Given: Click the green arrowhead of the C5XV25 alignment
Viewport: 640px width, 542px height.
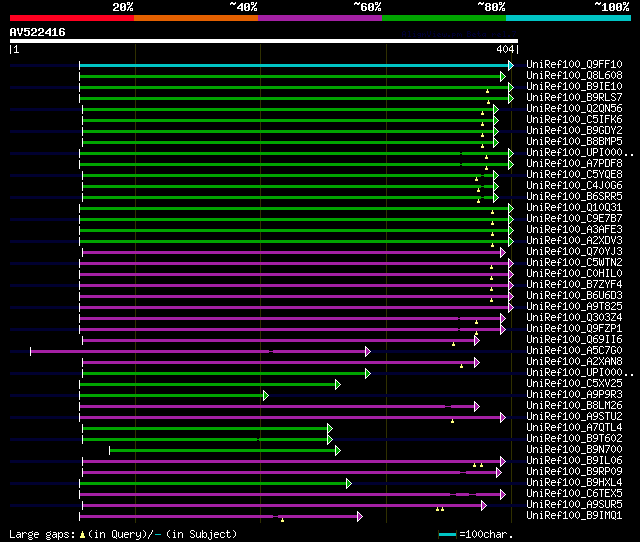Looking at the screenshot, I should tap(338, 384).
